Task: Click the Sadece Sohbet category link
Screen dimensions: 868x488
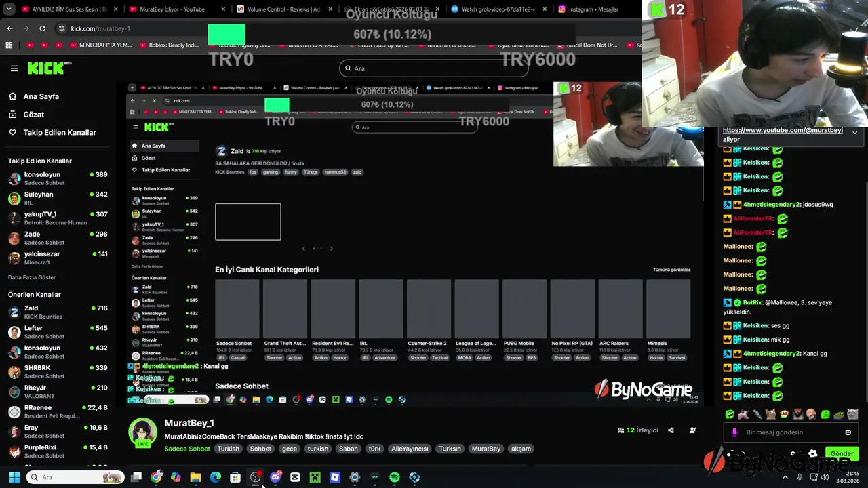Action: 187,449
